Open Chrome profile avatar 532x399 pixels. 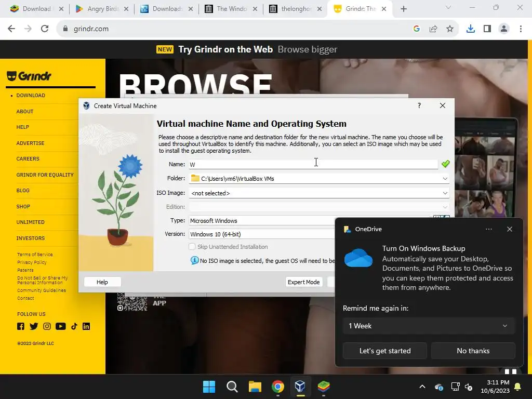(504, 29)
